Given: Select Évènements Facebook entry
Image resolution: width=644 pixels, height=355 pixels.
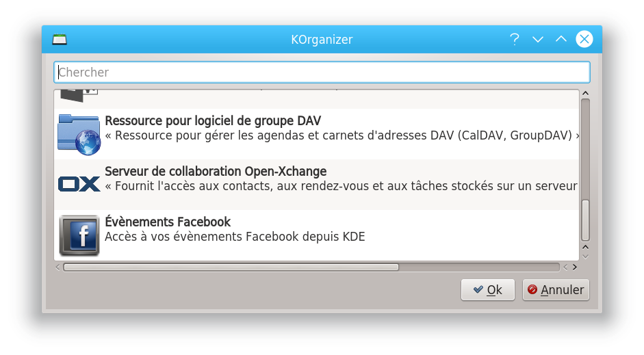Looking at the screenshot, I should click(316, 235).
